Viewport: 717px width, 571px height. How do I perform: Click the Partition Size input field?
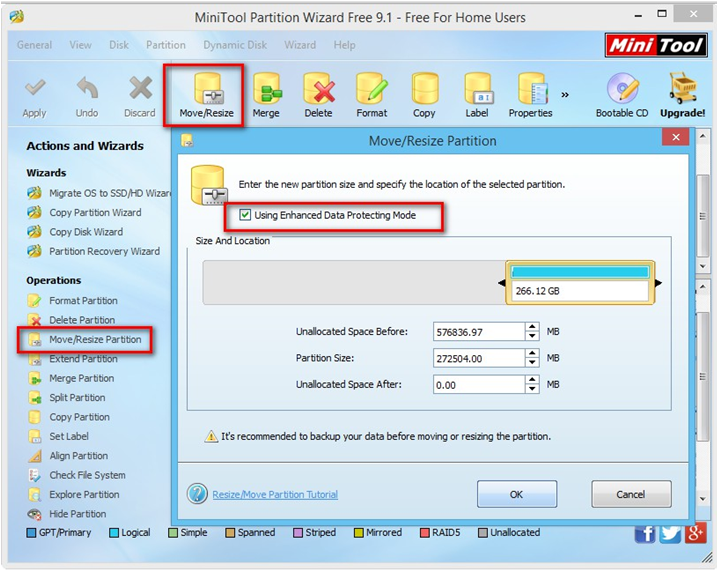point(479,358)
